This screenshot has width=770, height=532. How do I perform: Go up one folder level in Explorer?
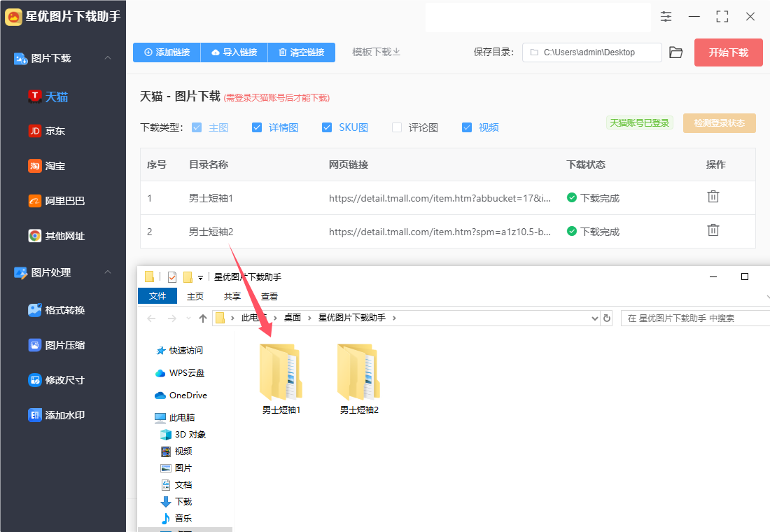point(203,318)
